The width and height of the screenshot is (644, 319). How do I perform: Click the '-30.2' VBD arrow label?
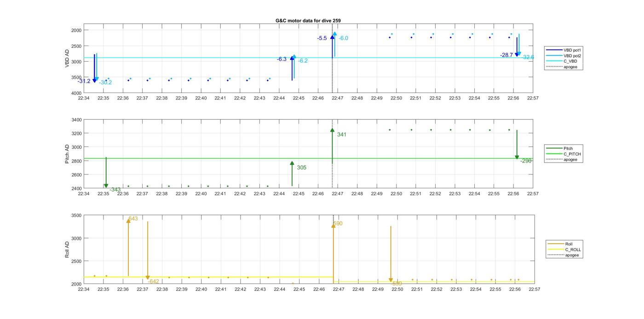105,83
